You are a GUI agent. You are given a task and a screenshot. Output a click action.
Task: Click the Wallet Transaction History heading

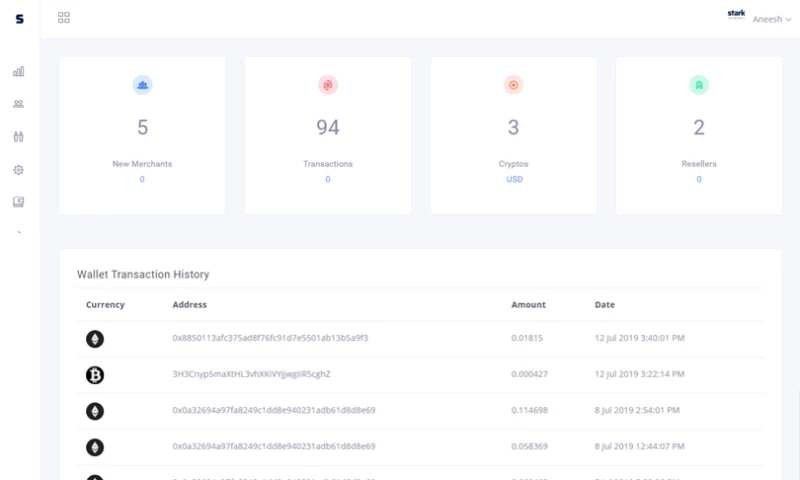coord(143,274)
